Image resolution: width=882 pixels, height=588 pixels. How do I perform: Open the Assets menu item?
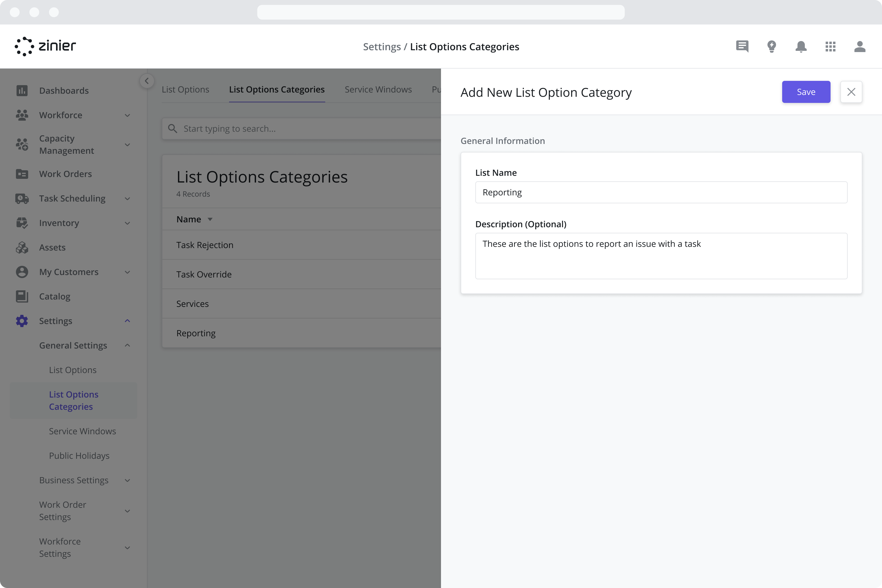(52, 247)
